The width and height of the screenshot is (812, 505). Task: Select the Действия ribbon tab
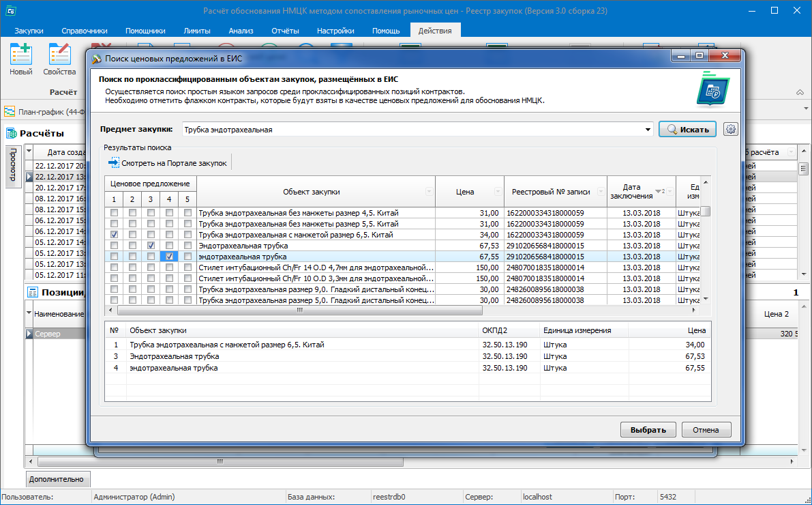point(435,31)
